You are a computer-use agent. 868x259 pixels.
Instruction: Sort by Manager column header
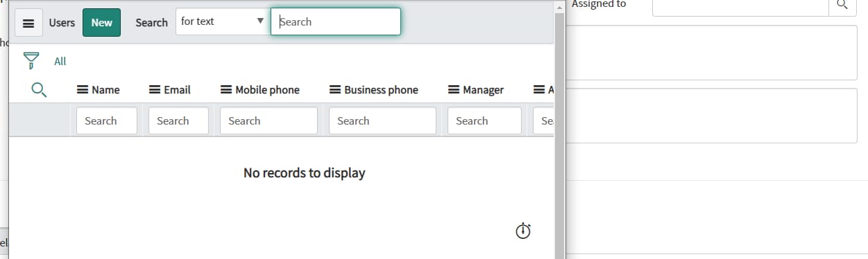coord(484,90)
